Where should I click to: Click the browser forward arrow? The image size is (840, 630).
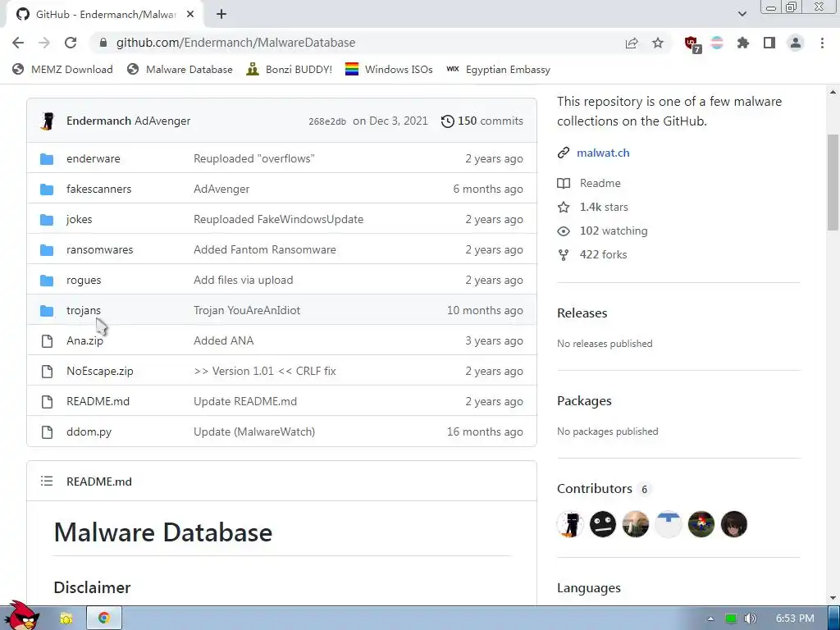point(44,43)
